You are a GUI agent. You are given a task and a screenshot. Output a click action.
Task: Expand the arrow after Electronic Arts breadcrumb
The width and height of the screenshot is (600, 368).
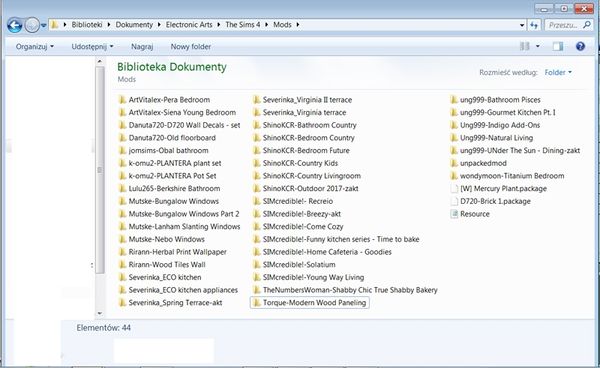coord(218,25)
